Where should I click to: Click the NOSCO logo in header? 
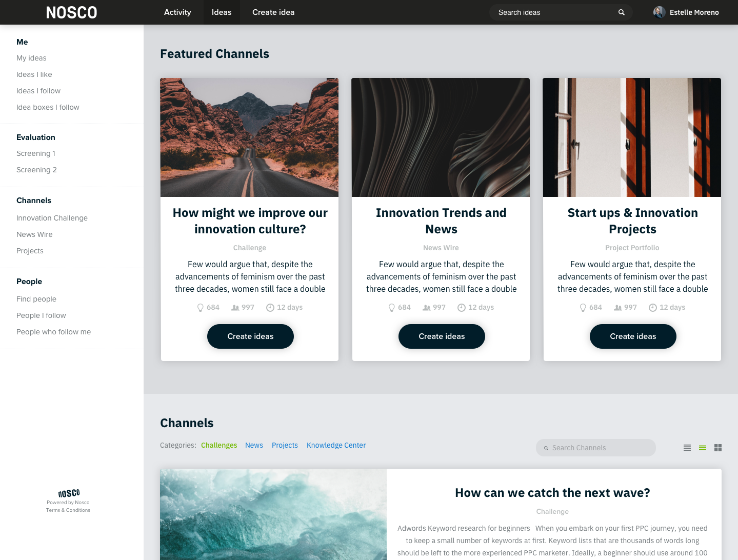[x=71, y=12]
